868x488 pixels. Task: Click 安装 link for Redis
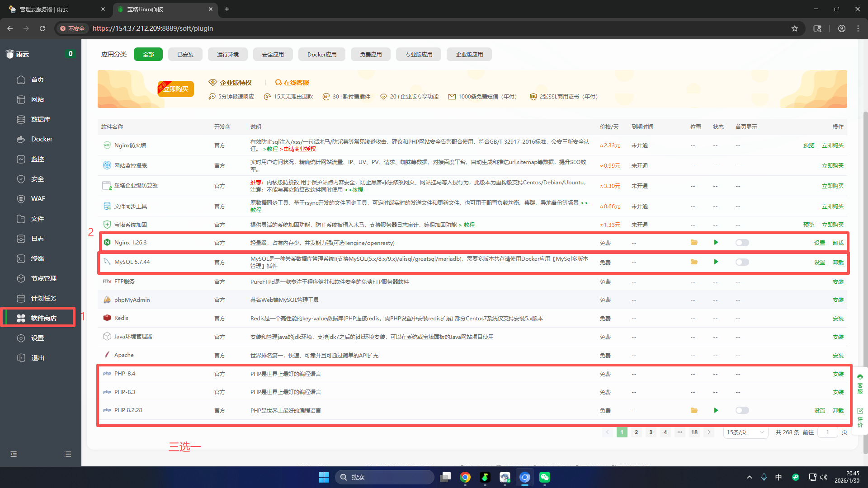click(838, 319)
